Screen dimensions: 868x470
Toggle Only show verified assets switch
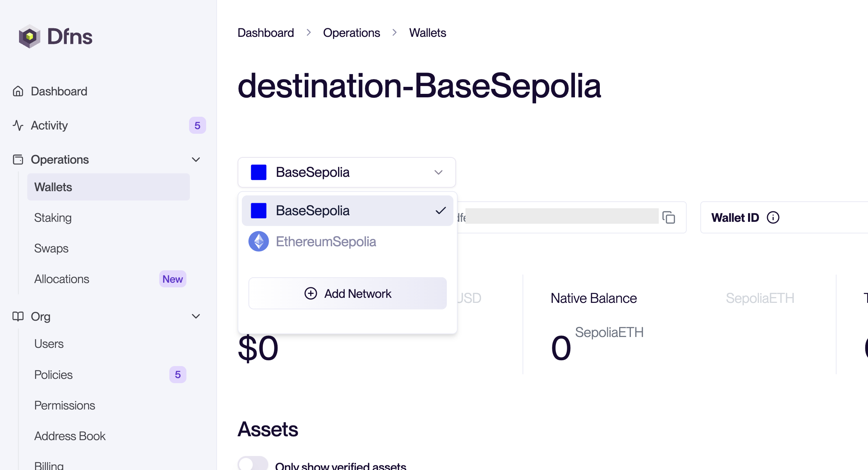click(253, 464)
